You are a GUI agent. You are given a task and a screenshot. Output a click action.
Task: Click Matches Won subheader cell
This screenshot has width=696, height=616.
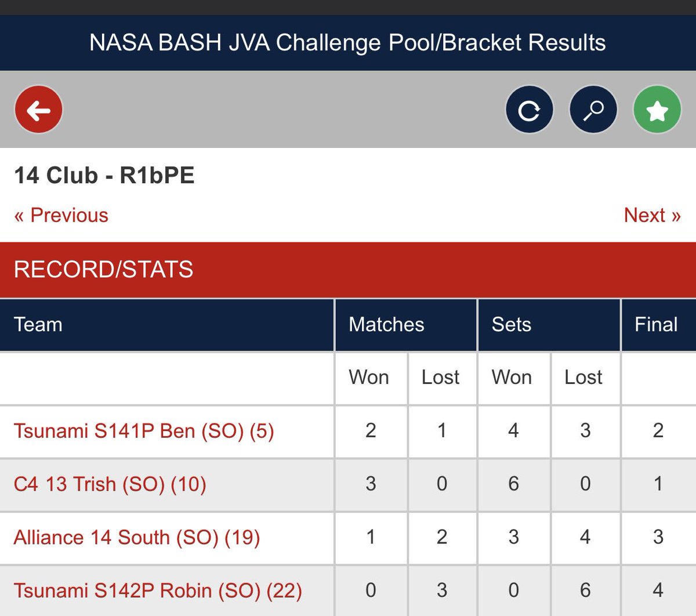[x=371, y=378]
